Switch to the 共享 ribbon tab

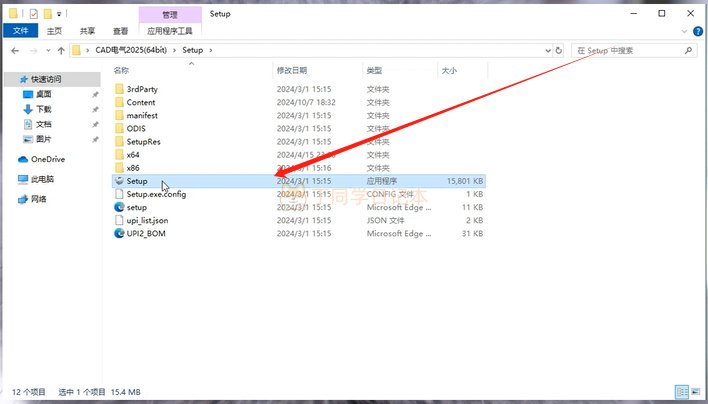(87, 31)
